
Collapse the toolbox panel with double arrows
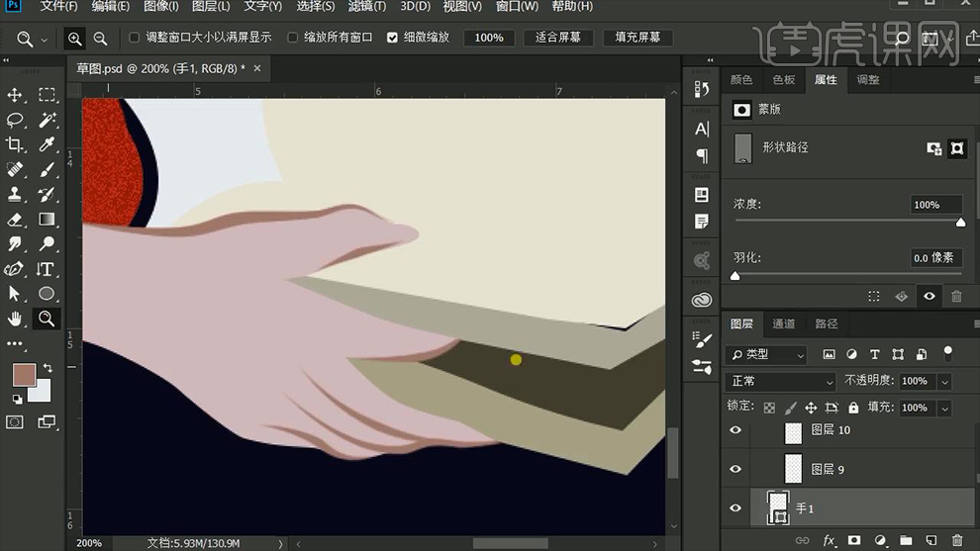coord(6,60)
